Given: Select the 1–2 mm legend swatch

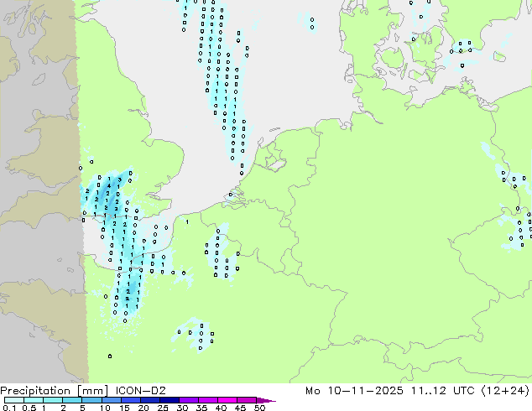Looking at the screenshot, I should (x=53, y=400).
